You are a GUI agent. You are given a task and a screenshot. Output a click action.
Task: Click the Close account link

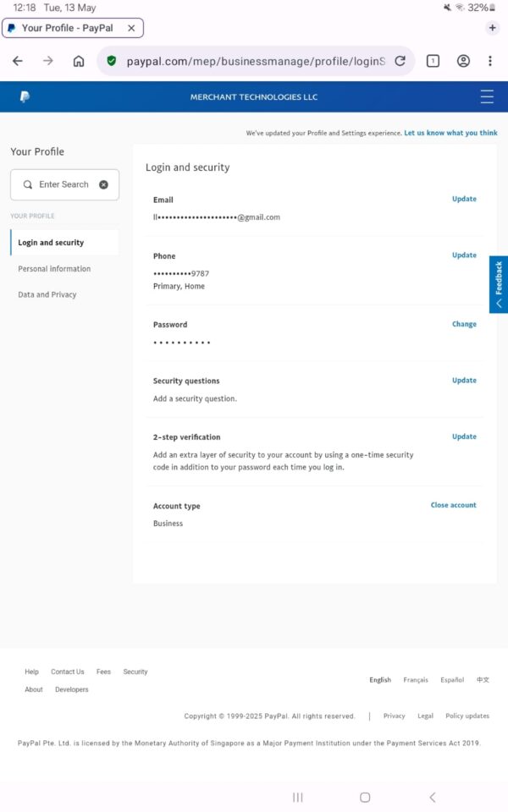[x=453, y=505]
